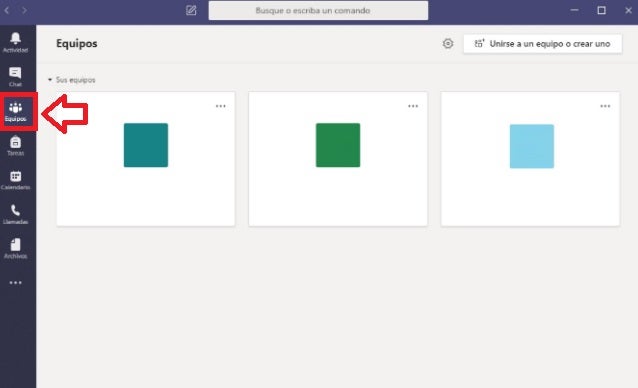Image resolution: width=638 pixels, height=388 pixels.
Task: Open more options on green team card
Action: 413,106
